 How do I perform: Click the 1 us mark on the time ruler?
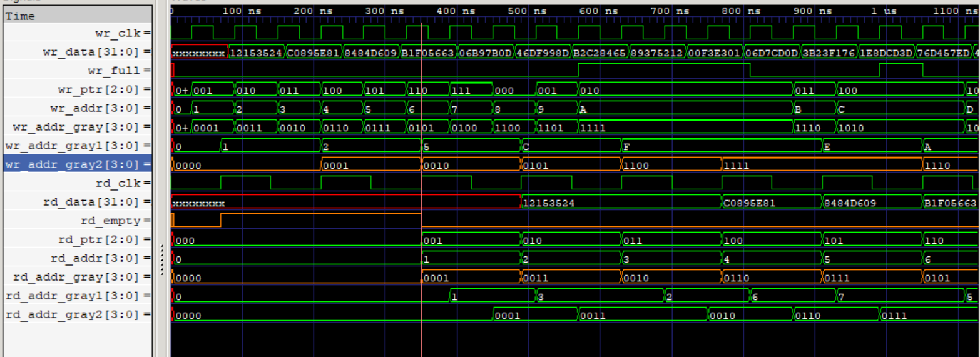(884, 11)
